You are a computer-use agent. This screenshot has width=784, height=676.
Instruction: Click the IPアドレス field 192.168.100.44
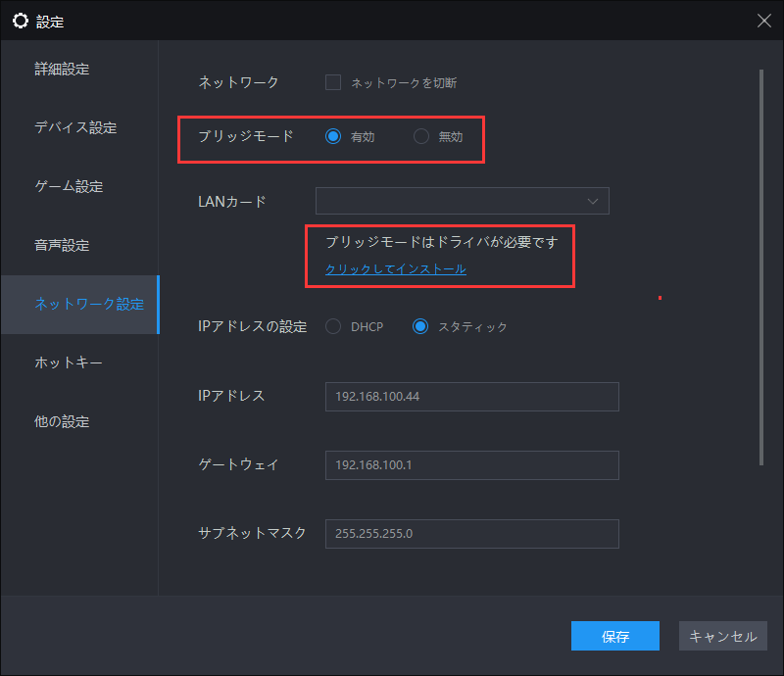coord(472,397)
